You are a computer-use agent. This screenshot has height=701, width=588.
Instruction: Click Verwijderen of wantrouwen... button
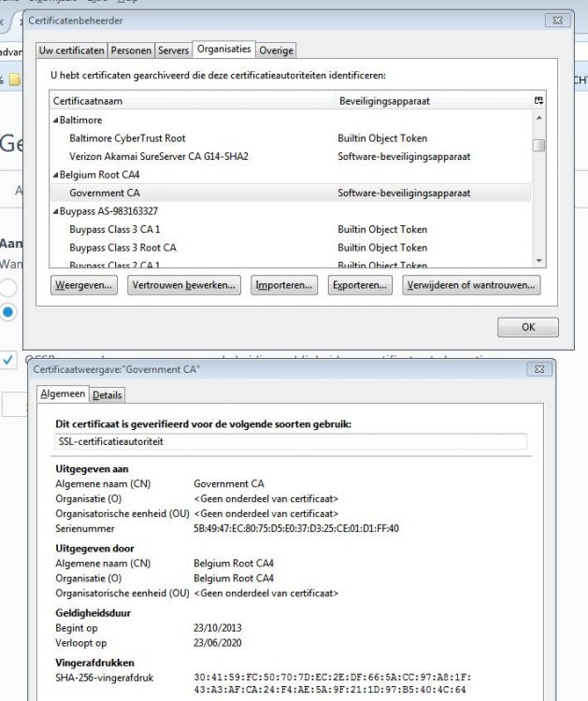471,285
